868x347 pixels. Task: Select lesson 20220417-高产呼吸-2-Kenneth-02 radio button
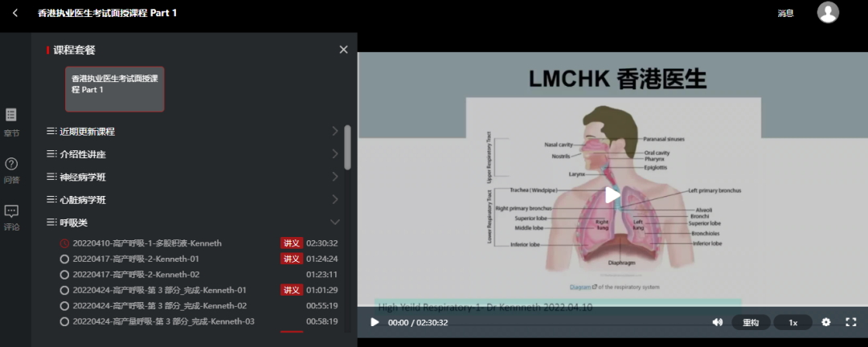tap(64, 275)
